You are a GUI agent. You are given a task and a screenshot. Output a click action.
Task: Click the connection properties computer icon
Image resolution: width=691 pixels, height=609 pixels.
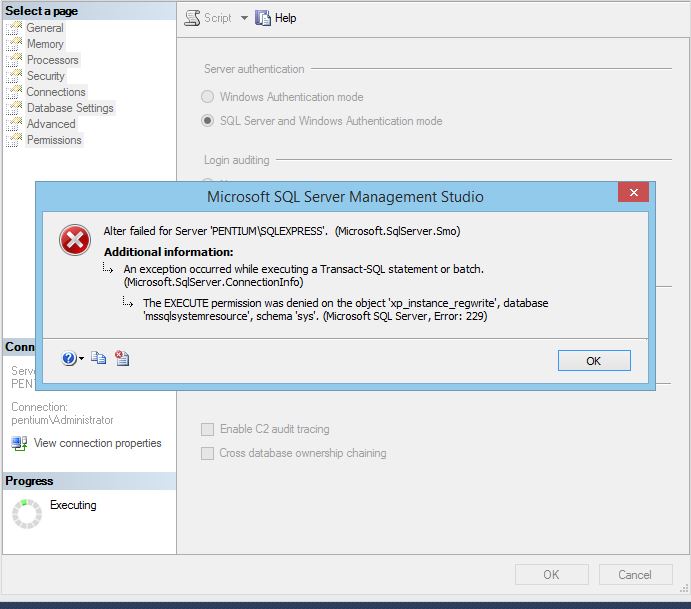pyautogui.click(x=19, y=443)
